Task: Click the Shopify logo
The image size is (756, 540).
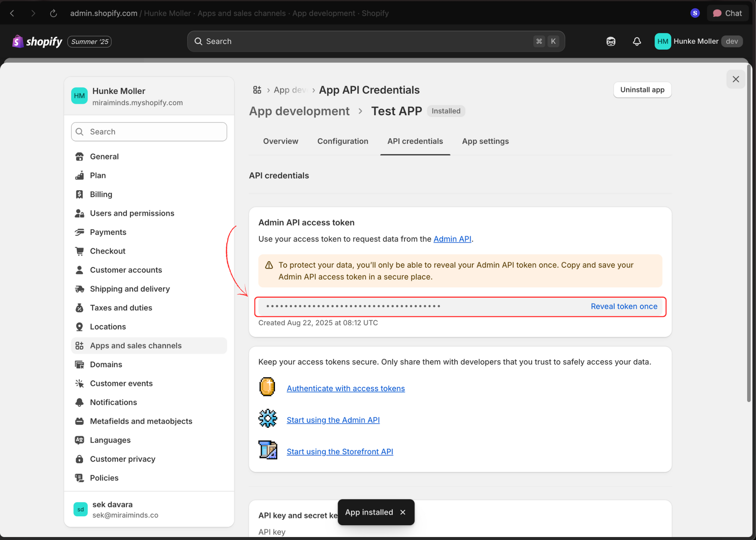Action: [37, 41]
